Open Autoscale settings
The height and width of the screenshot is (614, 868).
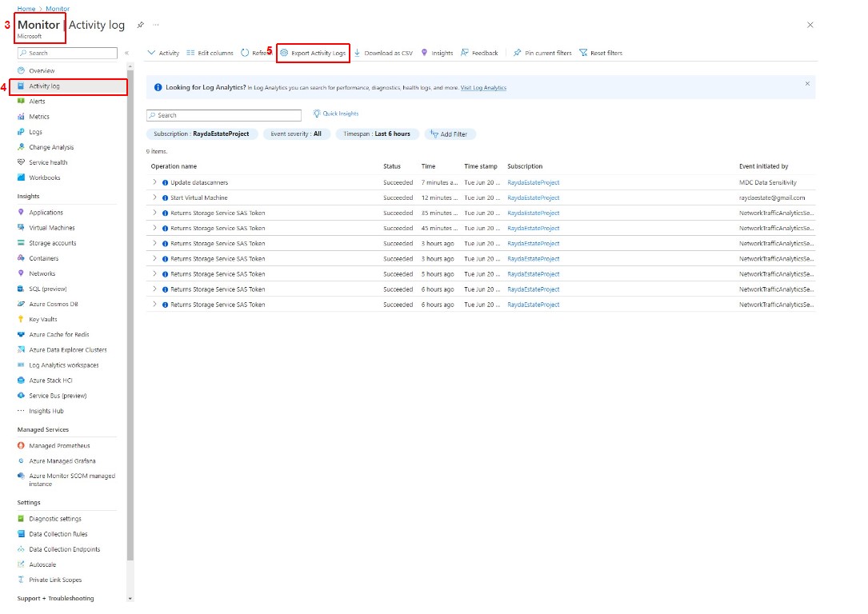[x=42, y=564]
